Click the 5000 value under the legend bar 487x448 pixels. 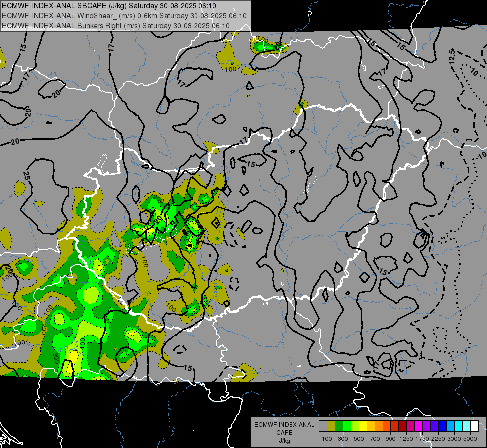(x=470, y=439)
